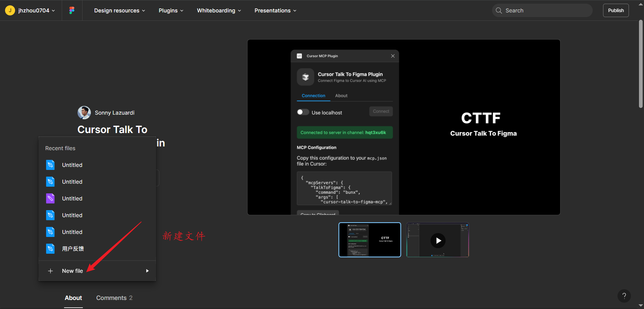The width and height of the screenshot is (644, 309).
Task: Open the fifth Untitled recent file
Action: [97, 232]
